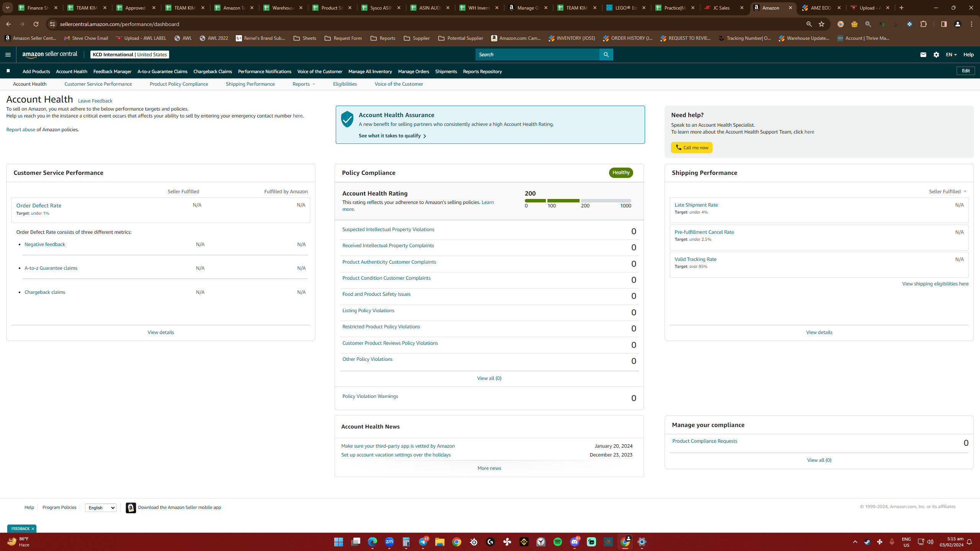Image resolution: width=980 pixels, height=551 pixels.
Task: Open Product Compliance Requests link
Action: click(705, 441)
